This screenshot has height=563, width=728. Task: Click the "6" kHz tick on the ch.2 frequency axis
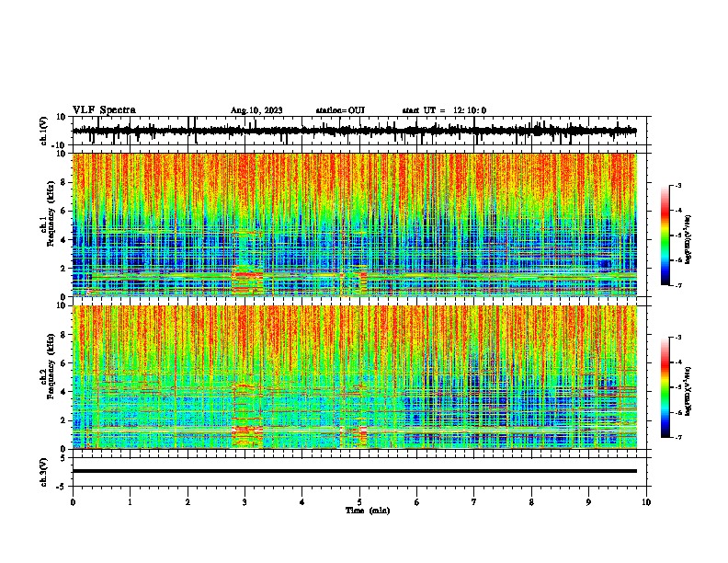[63, 363]
